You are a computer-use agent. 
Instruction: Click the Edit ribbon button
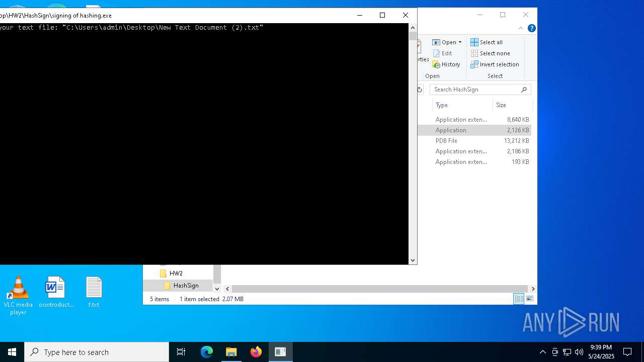pos(442,53)
